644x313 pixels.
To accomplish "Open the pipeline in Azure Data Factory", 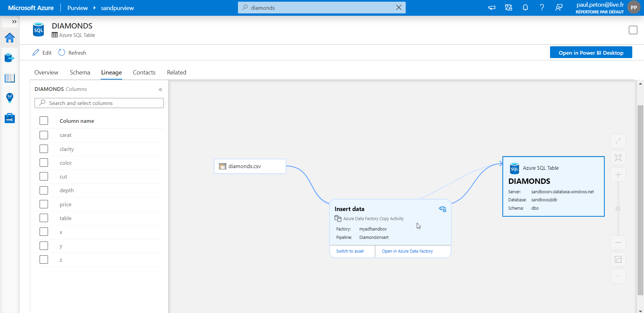I will tap(407, 251).
